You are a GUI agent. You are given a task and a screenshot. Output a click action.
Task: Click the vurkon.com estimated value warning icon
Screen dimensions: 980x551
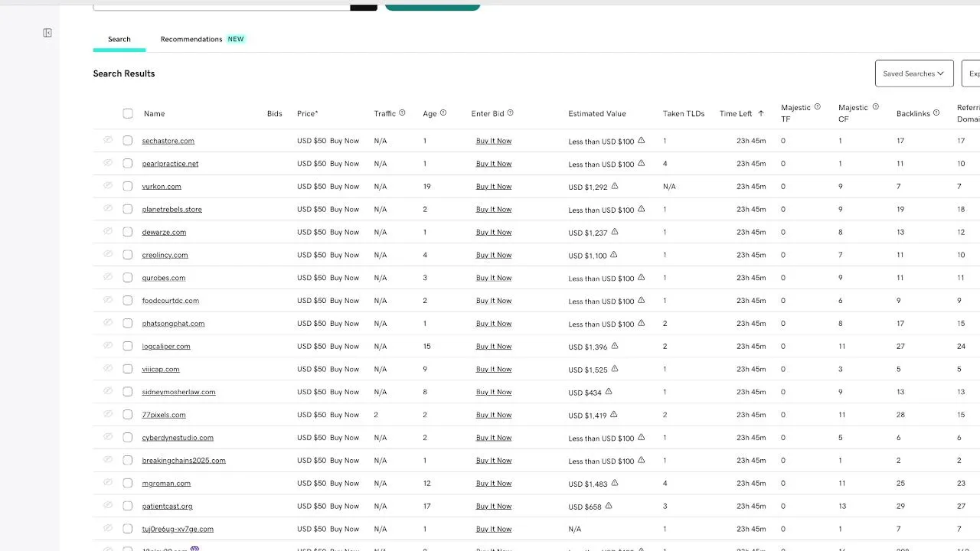click(615, 186)
